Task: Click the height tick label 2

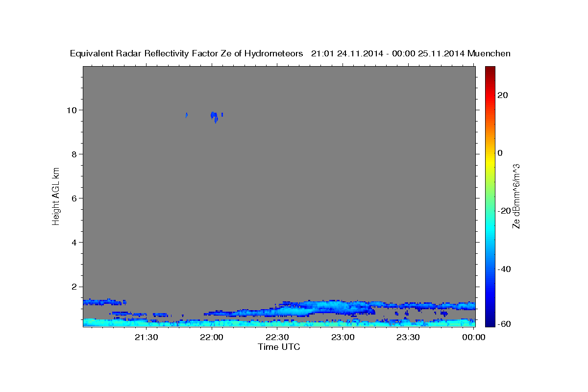Action: click(75, 287)
